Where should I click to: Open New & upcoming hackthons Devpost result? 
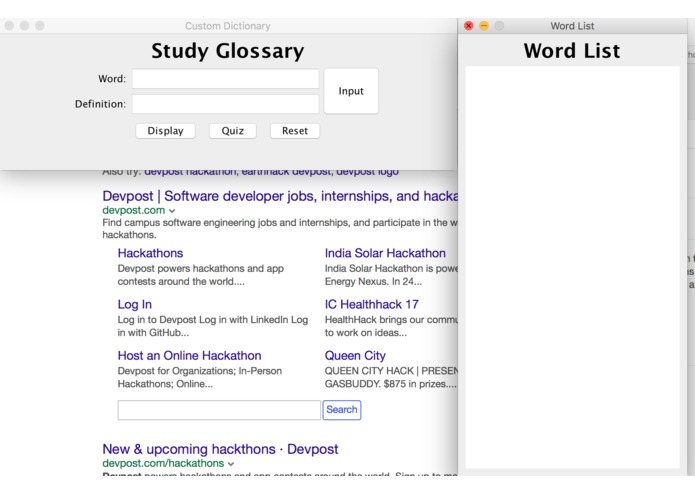[220, 449]
